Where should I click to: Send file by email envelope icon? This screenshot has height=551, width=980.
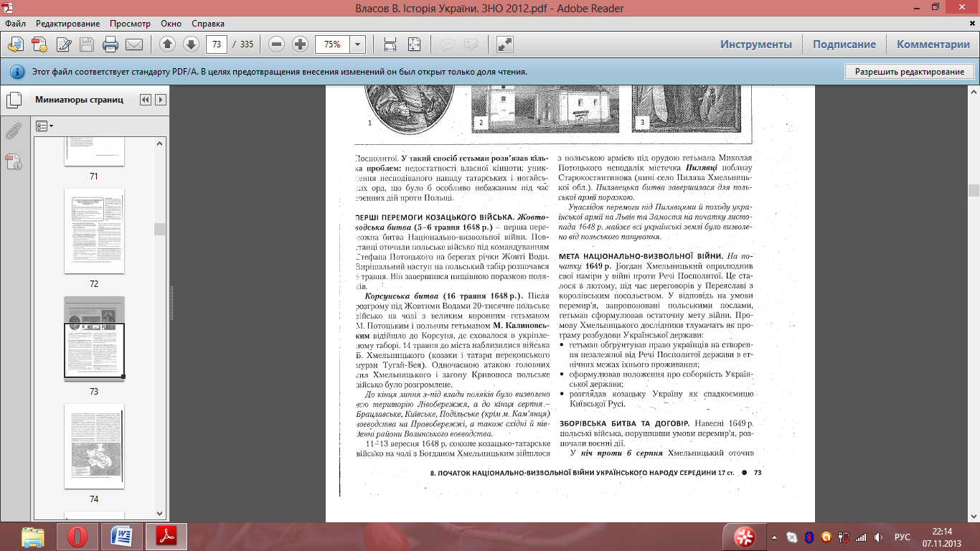pos(134,44)
